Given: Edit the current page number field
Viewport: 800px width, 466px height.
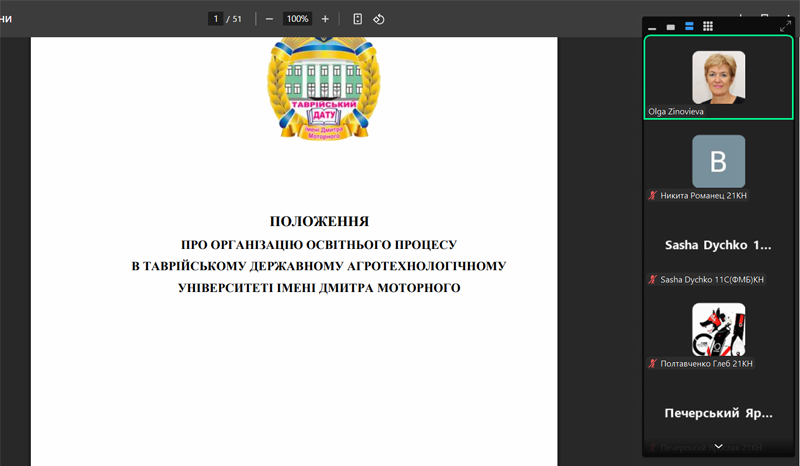Looking at the screenshot, I should 215,19.
